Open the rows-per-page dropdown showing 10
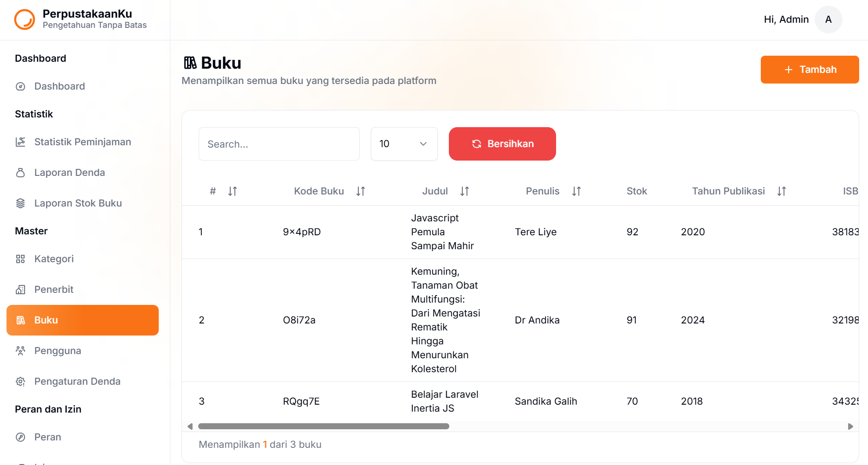The width and height of the screenshot is (868, 465). point(404,144)
